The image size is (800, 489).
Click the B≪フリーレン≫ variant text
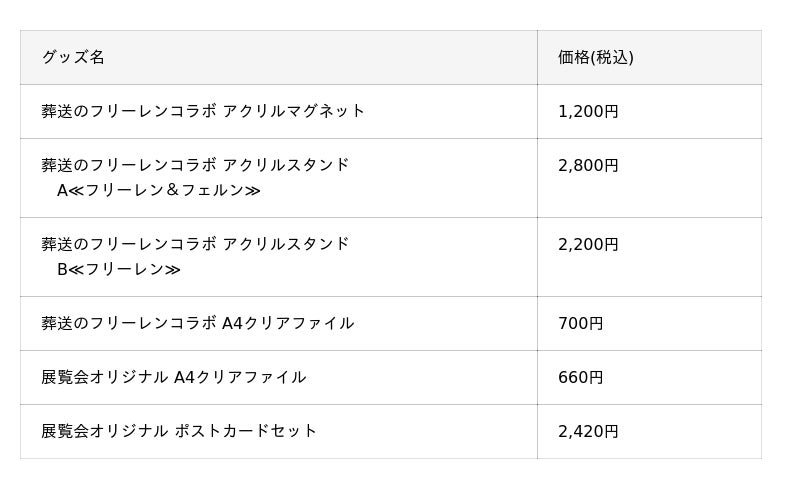coord(119,270)
